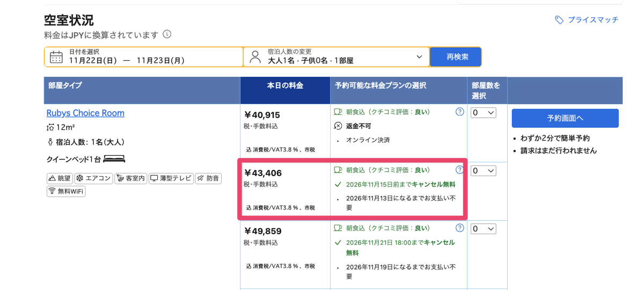Click the 空室状況 heading
The image size is (644, 290).
tap(69, 20)
